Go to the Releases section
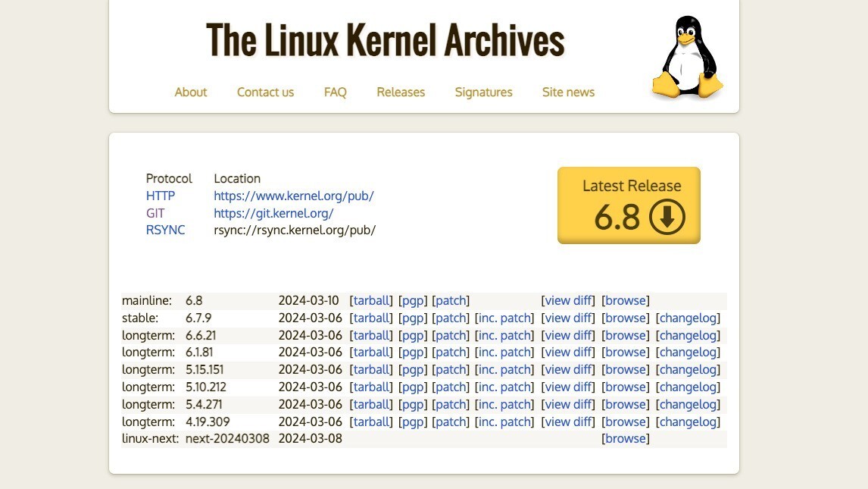The height and width of the screenshot is (489, 868). click(400, 92)
